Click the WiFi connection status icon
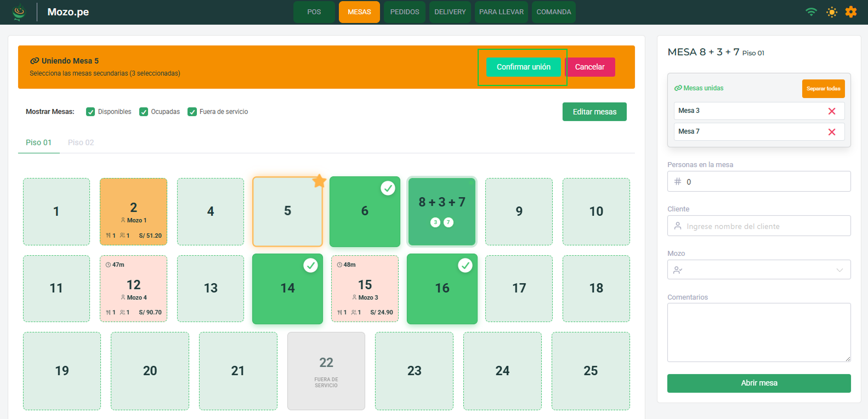868x419 pixels. tap(811, 12)
